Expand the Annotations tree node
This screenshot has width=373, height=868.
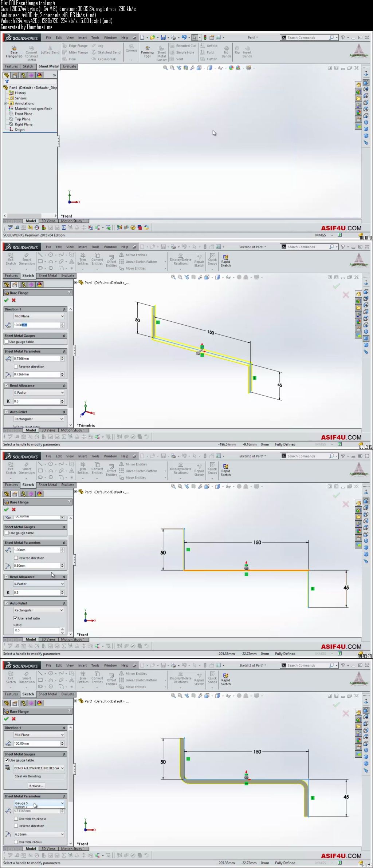click(x=6, y=103)
